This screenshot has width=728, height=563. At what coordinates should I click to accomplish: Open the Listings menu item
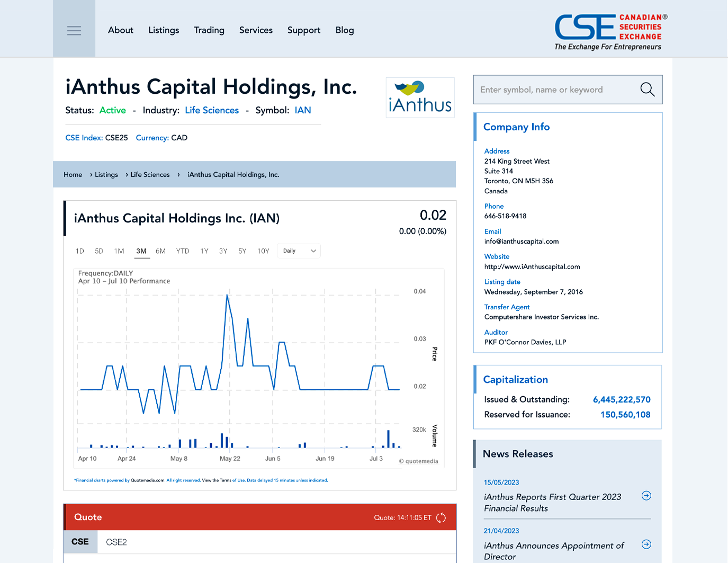pos(164,30)
